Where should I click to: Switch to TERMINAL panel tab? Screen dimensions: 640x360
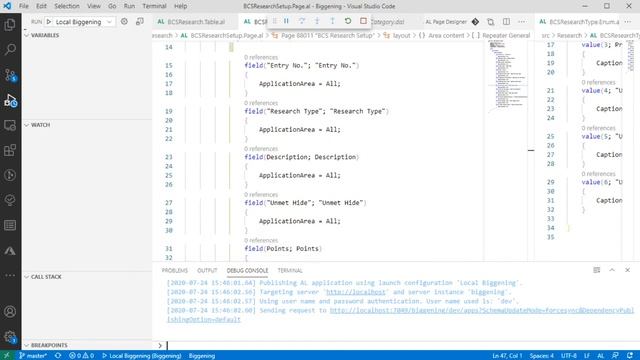pos(290,270)
